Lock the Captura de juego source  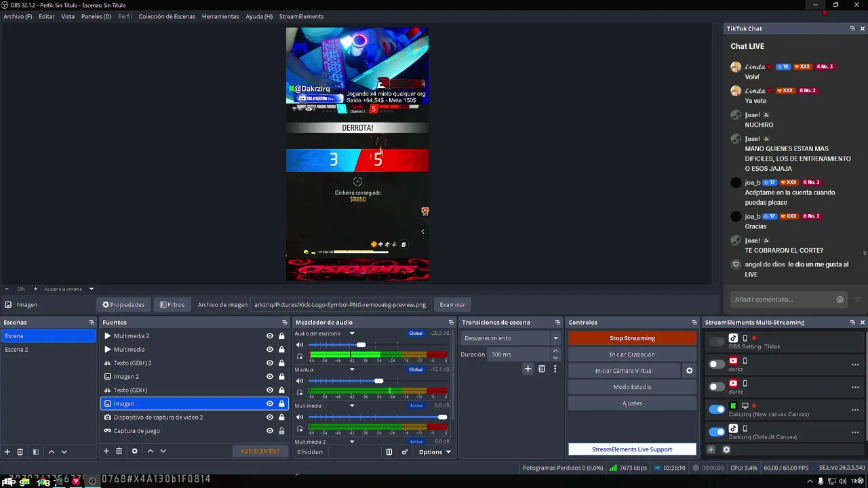tap(281, 431)
